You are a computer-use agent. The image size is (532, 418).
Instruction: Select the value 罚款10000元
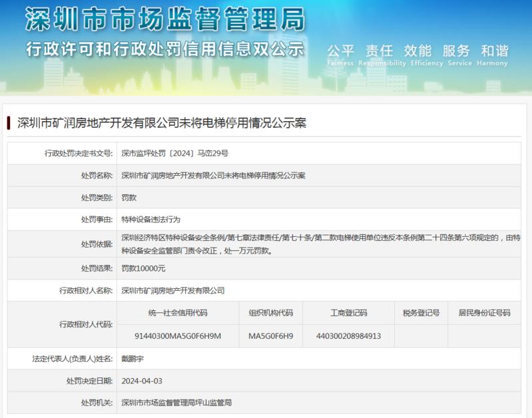click(x=143, y=268)
